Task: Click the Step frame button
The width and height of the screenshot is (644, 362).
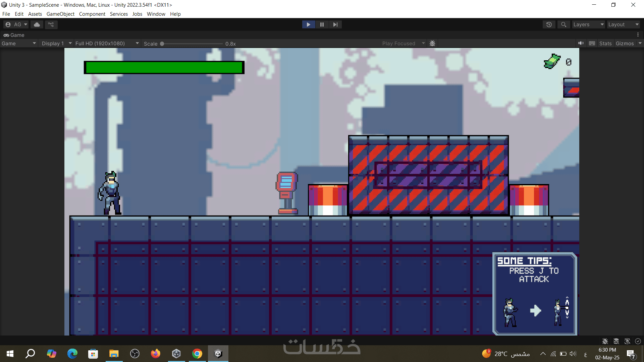Action: [x=335, y=24]
